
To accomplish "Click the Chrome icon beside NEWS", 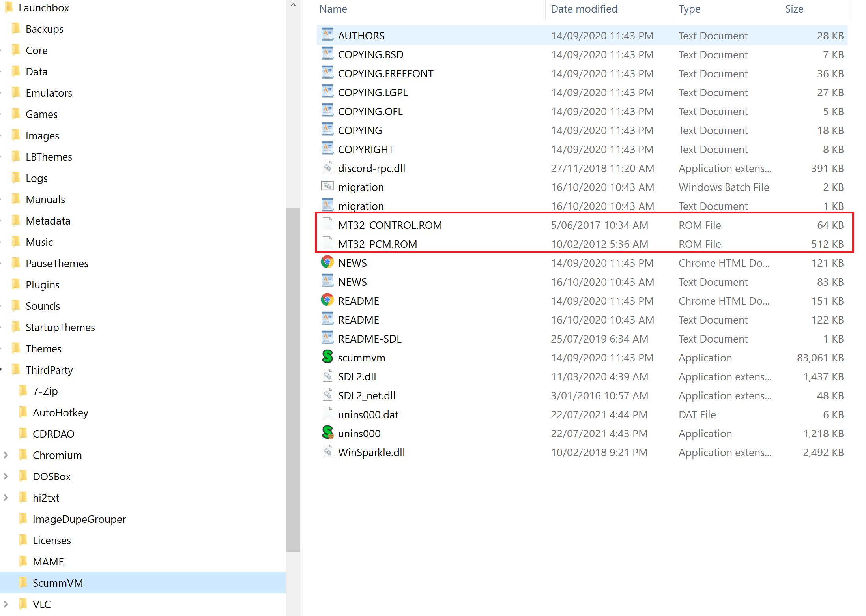I will click(x=327, y=262).
